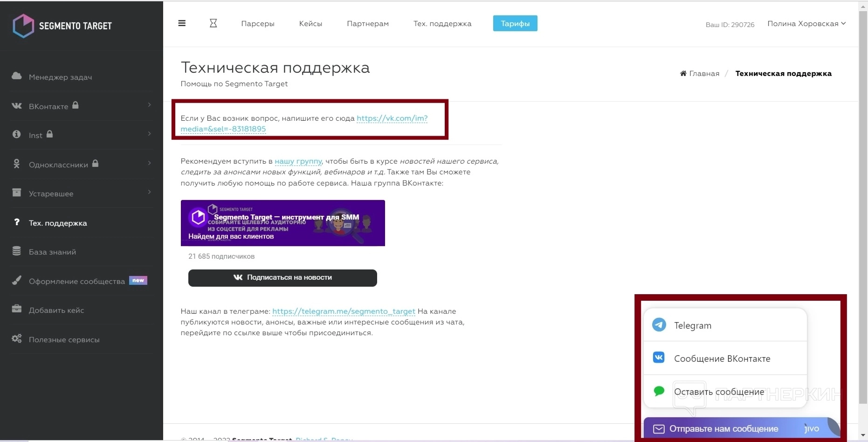The height and width of the screenshot is (442, 868).
Task: Open Партнерам in the top menu
Action: coord(368,24)
